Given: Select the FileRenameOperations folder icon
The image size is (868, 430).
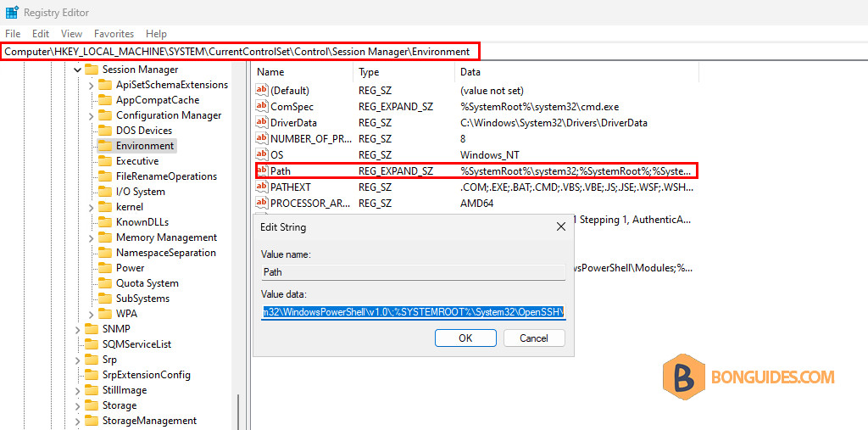Looking at the screenshot, I should [x=104, y=176].
